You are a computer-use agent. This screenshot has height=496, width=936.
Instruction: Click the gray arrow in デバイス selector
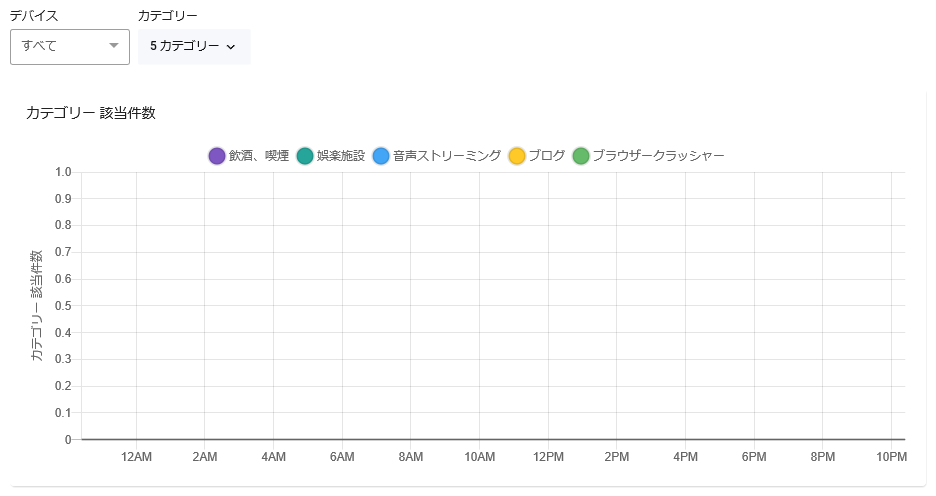click(113, 45)
